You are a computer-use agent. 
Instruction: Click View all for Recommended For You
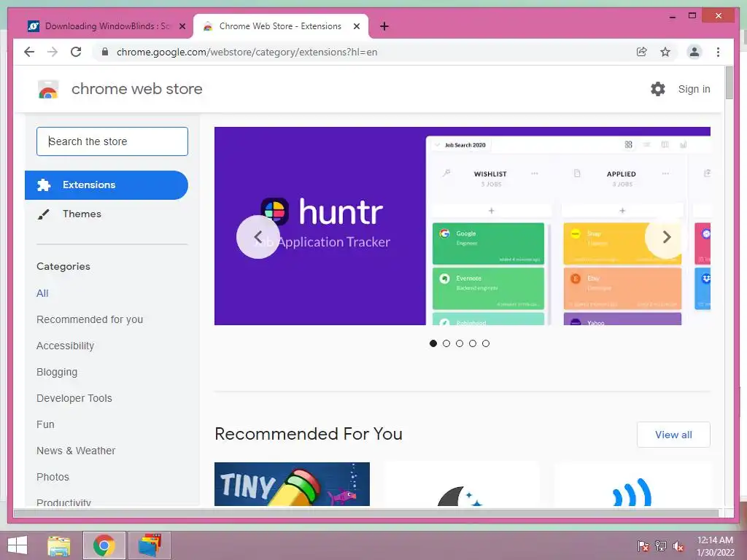pos(673,435)
